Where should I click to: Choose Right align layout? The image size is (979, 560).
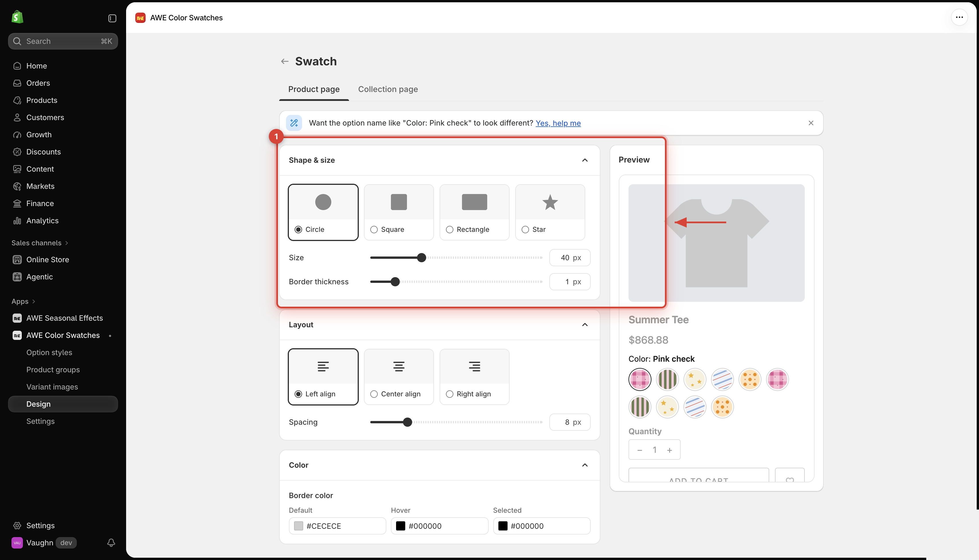pyautogui.click(x=474, y=377)
